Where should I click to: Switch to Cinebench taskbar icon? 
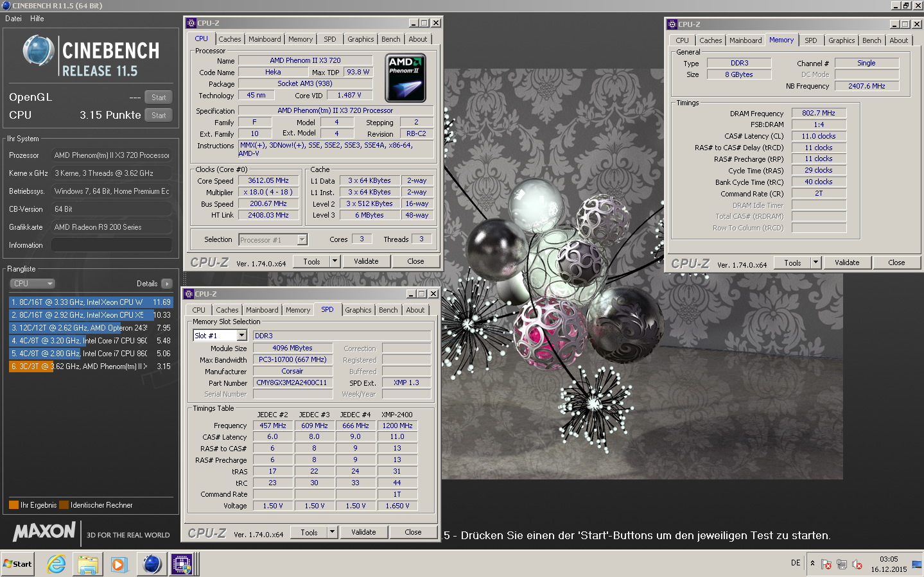[152, 564]
